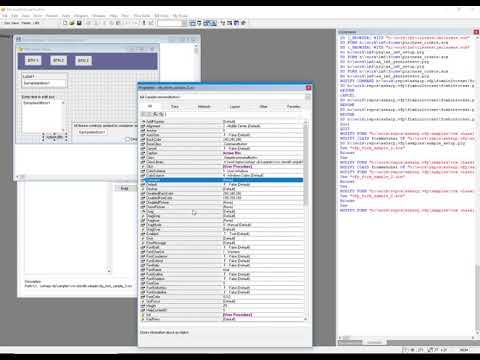480x360 pixels.
Task: Switch to the Other tab in Properties
Action: (263, 106)
